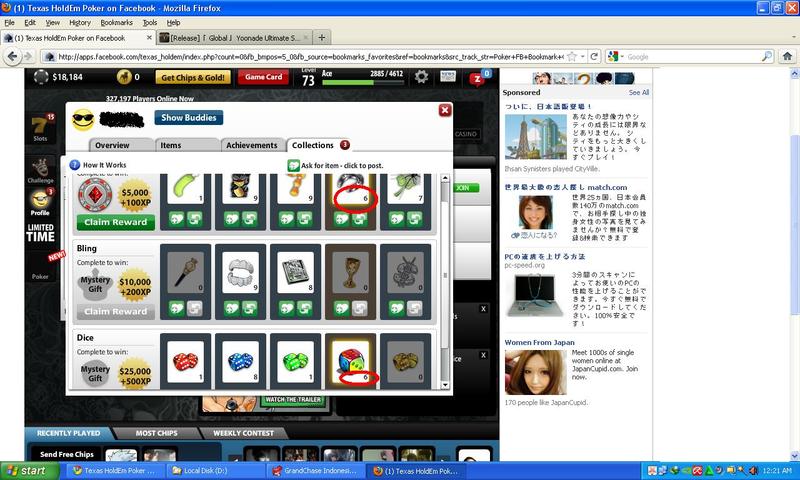The height and width of the screenshot is (480, 800).
Task: Click the Send Free Chips button
Action: coord(67,454)
